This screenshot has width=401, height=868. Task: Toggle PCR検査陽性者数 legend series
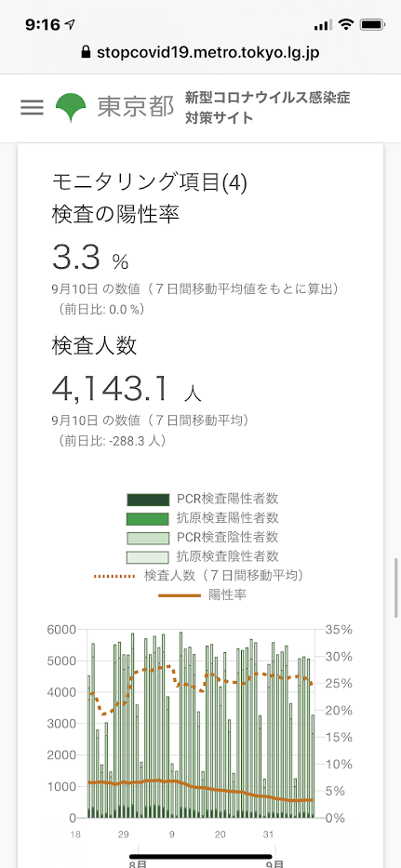point(203,500)
